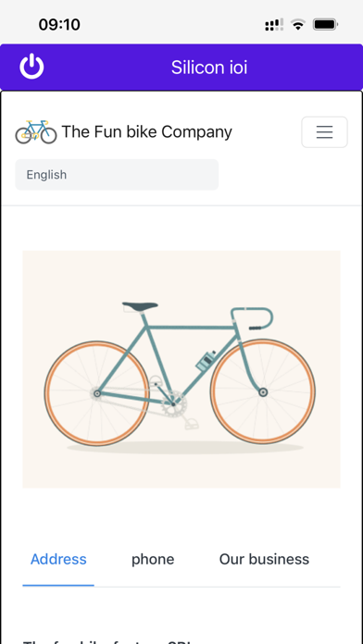Click the water bottle on the bike frame
363x644 pixels.
coord(206,361)
